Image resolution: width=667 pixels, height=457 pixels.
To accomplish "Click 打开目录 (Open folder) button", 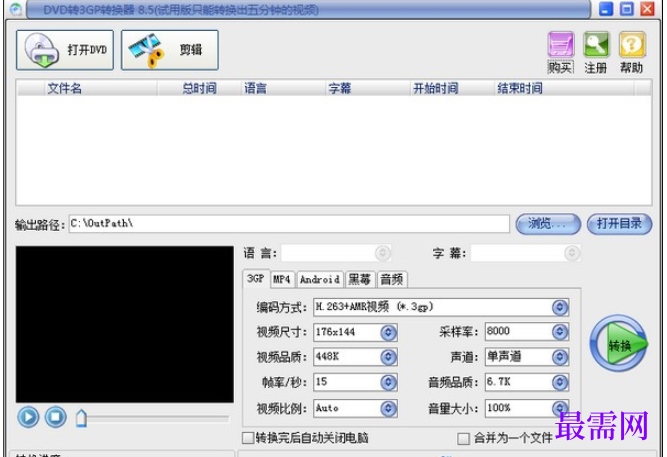I will pyautogui.click(x=619, y=224).
